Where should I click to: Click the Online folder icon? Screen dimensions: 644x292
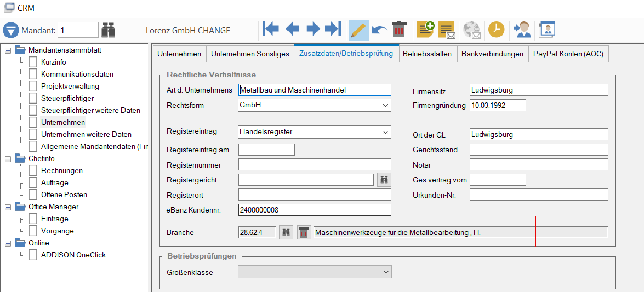[x=20, y=243]
